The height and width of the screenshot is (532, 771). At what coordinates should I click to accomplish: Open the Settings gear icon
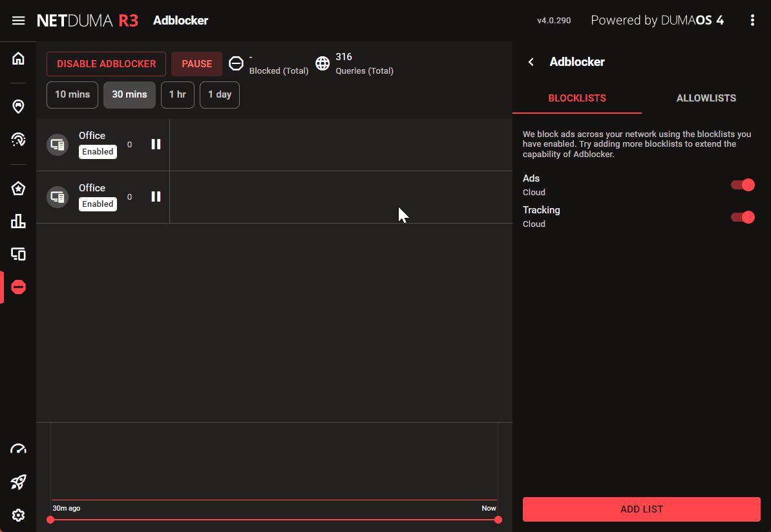[x=18, y=515]
